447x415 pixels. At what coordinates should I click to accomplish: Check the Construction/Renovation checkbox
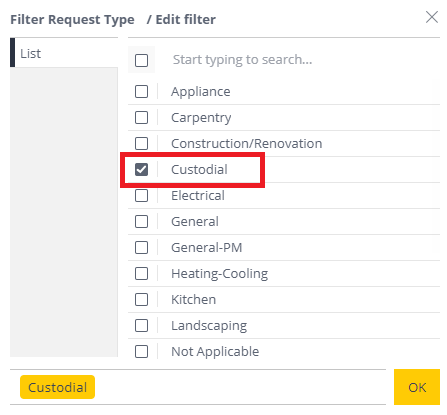pos(141,143)
